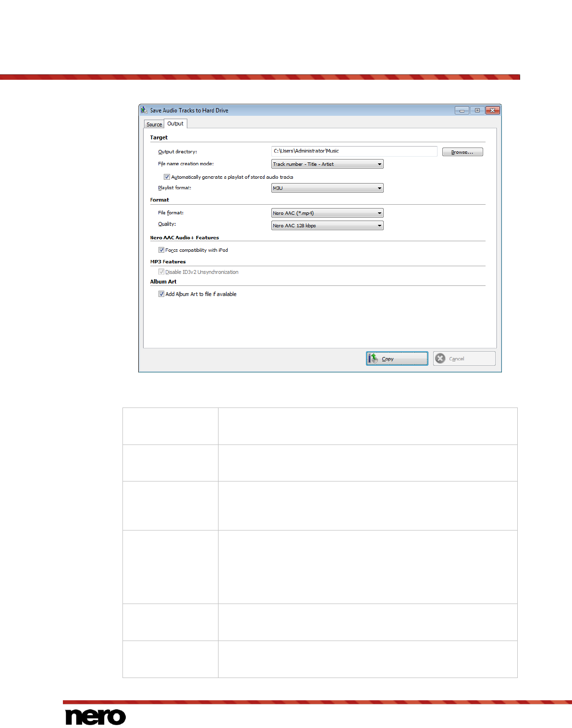Click the File name creation mode label

[x=186, y=164]
